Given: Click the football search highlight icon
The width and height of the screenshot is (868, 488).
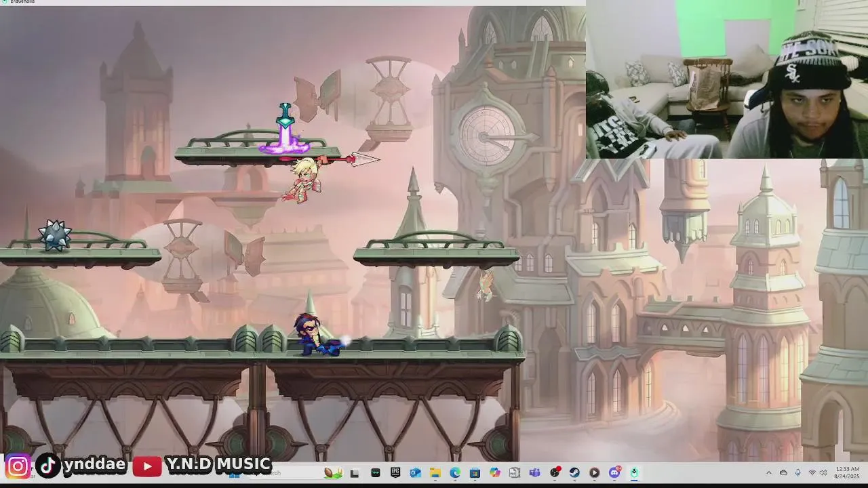Looking at the screenshot, I should pyautogui.click(x=333, y=472).
